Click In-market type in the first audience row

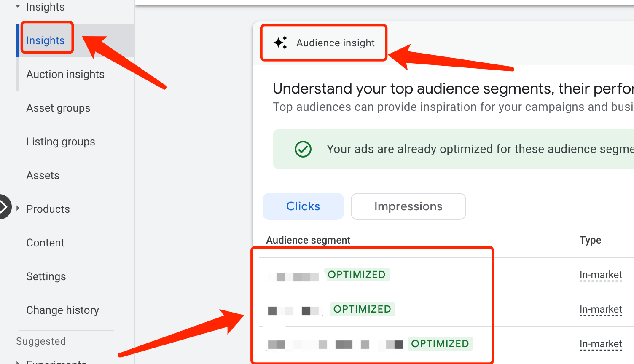click(601, 275)
